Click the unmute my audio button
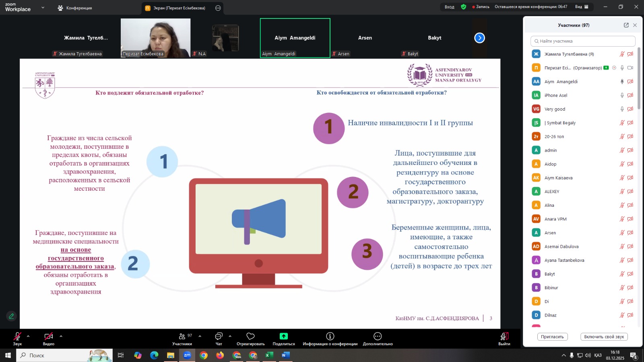 click(x=604, y=337)
